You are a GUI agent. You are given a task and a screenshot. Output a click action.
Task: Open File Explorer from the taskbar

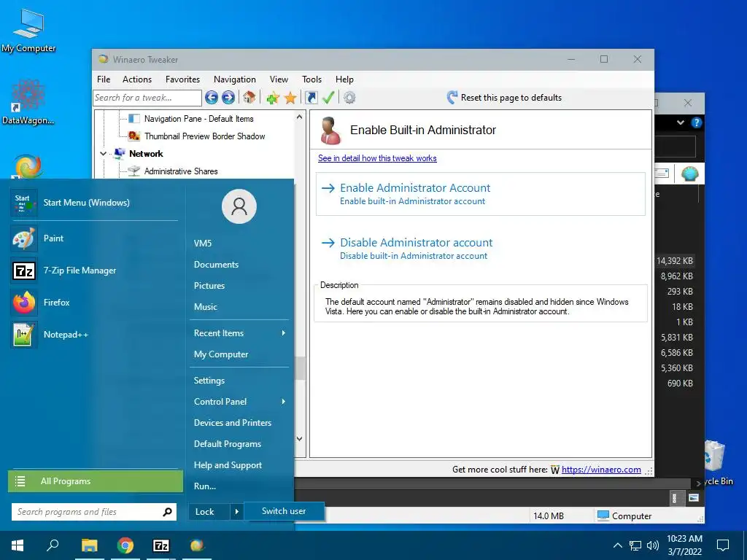tap(89, 545)
